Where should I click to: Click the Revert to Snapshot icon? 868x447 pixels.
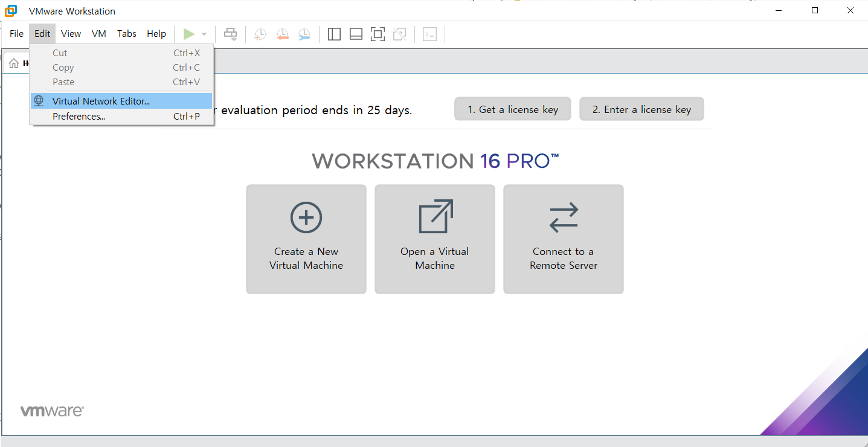pyautogui.click(x=282, y=34)
